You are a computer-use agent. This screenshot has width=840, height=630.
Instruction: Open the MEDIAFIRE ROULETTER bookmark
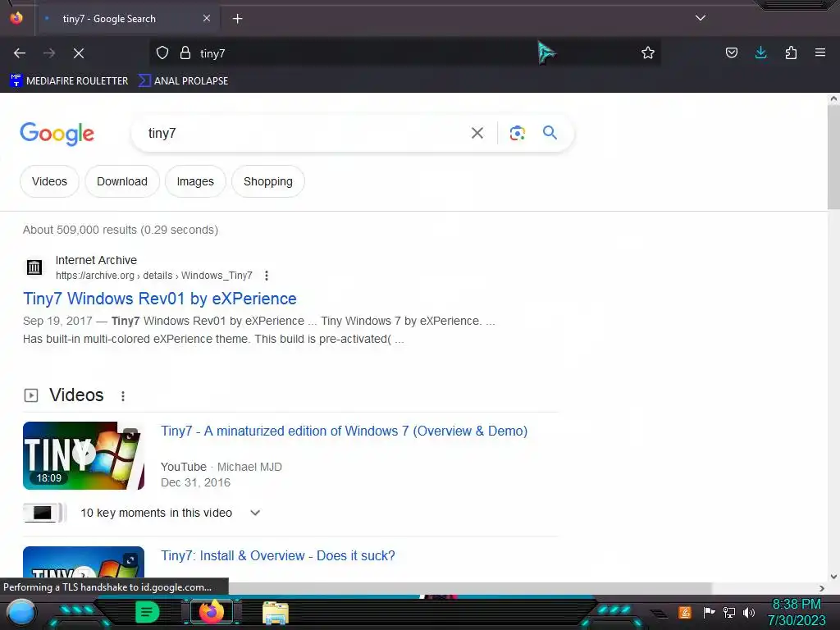pyautogui.click(x=69, y=81)
